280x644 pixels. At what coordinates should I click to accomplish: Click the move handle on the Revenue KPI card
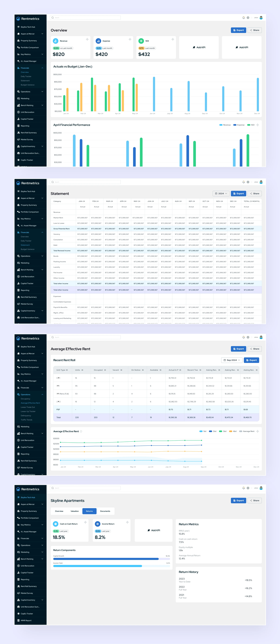coord(87,39)
